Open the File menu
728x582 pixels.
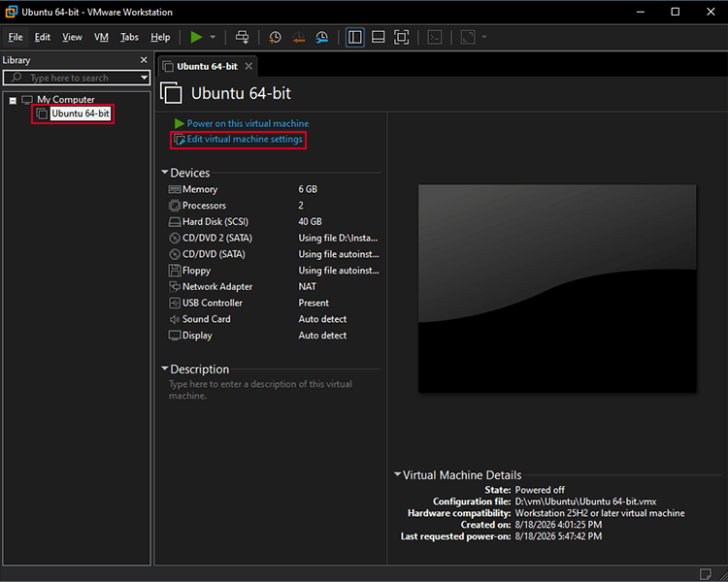pyautogui.click(x=16, y=37)
